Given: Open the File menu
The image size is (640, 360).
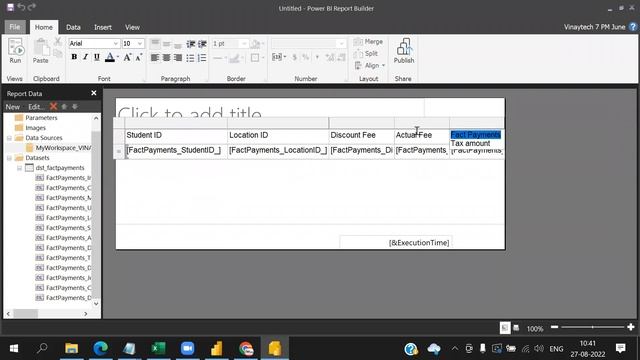Looking at the screenshot, I should (15, 27).
